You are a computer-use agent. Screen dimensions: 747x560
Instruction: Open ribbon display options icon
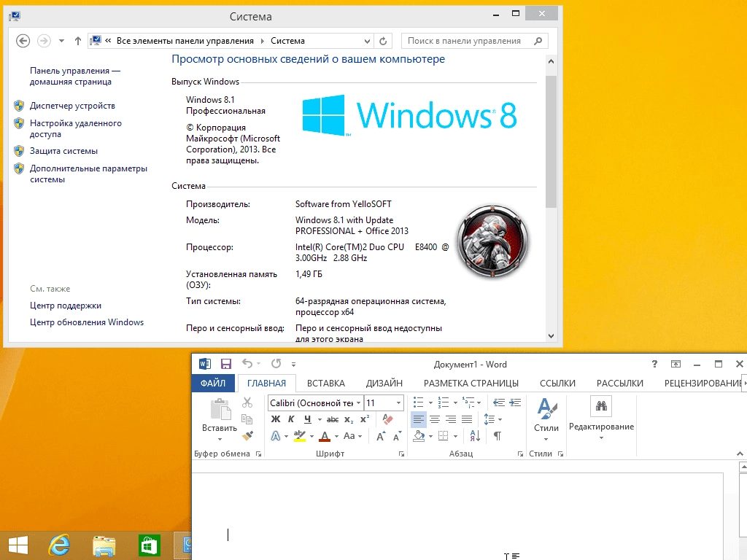pos(676,364)
